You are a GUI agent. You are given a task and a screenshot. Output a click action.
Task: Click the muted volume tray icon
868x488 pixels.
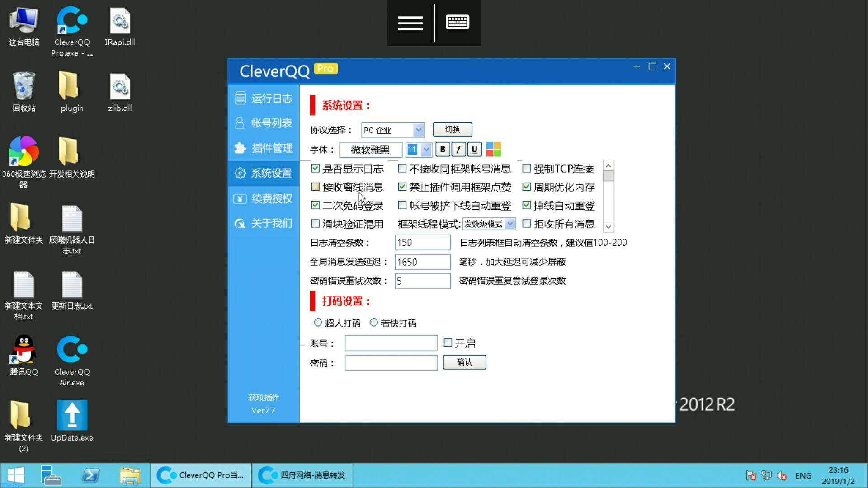pyautogui.click(x=782, y=476)
